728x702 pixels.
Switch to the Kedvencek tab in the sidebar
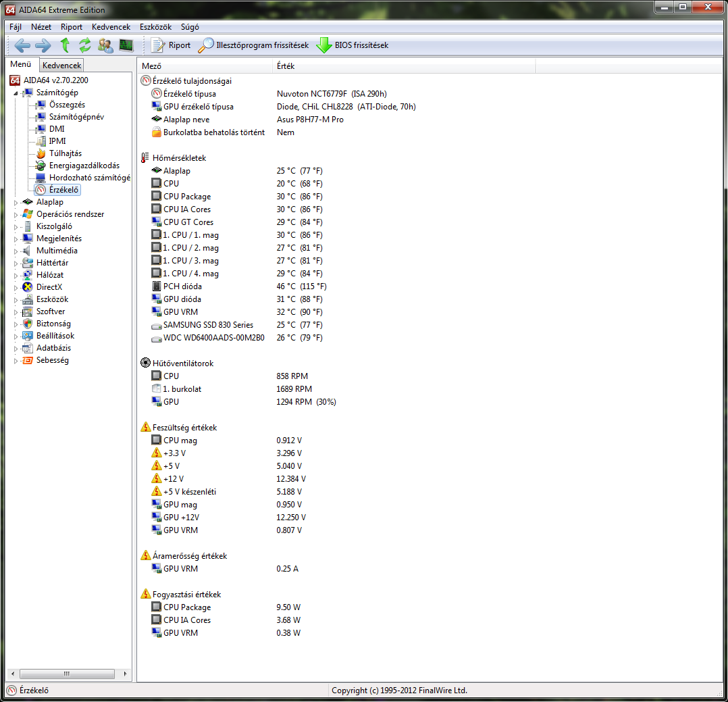click(61, 65)
